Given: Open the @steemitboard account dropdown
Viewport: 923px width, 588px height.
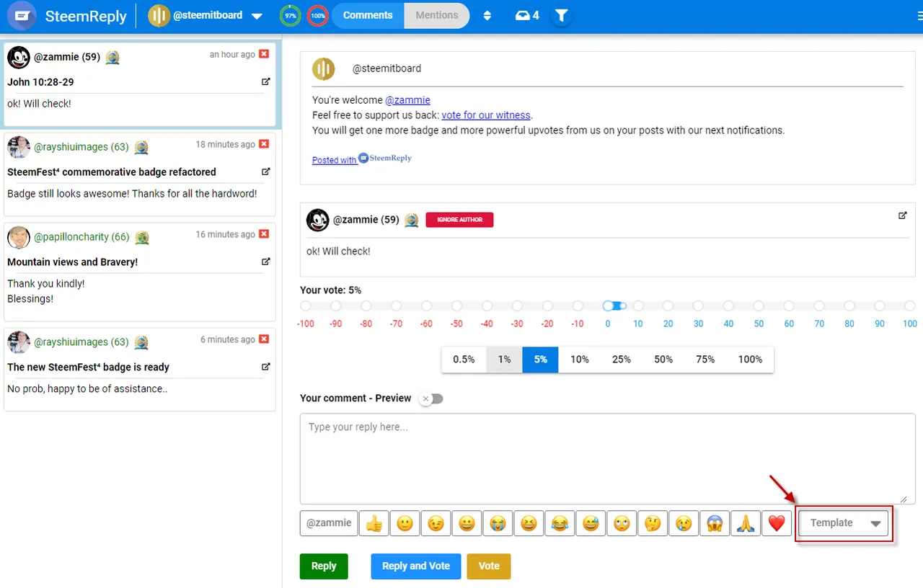Looking at the screenshot, I should tap(206, 15).
